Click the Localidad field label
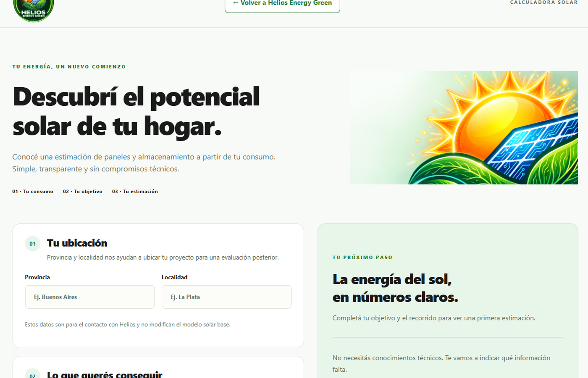 (x=175, y=277)
